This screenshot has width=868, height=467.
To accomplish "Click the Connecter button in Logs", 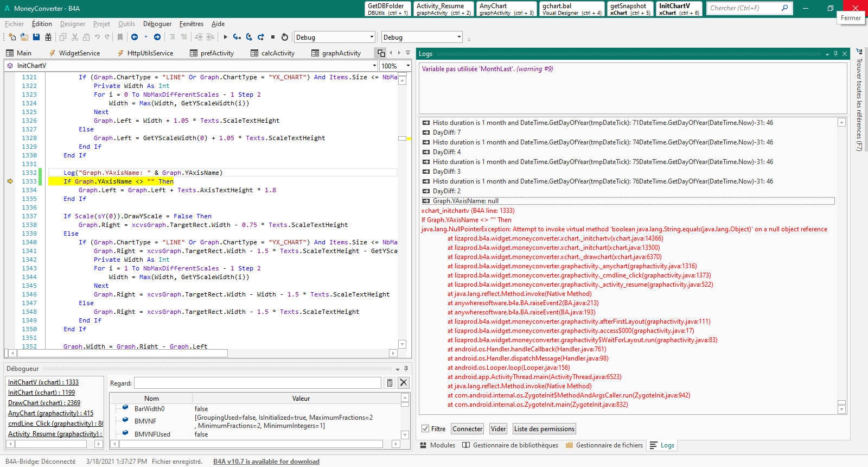I will [x=467, y=429].
